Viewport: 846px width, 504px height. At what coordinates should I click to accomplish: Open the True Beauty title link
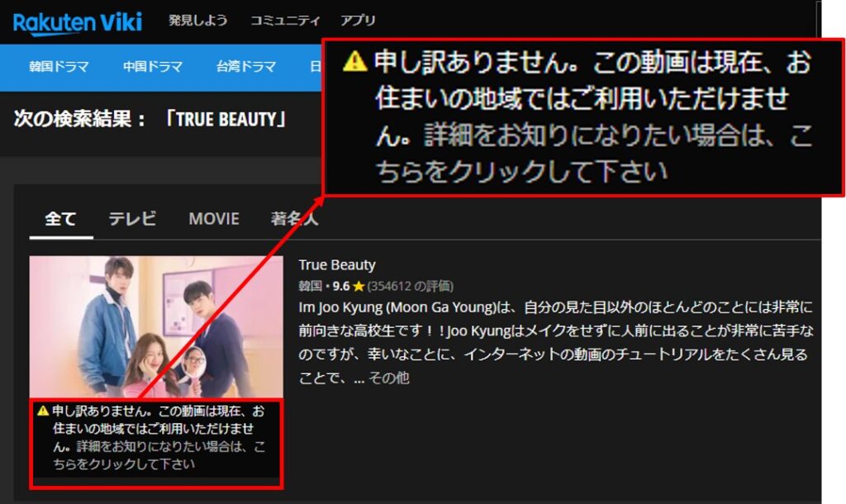pyautogui.click(x=335, y=265)
